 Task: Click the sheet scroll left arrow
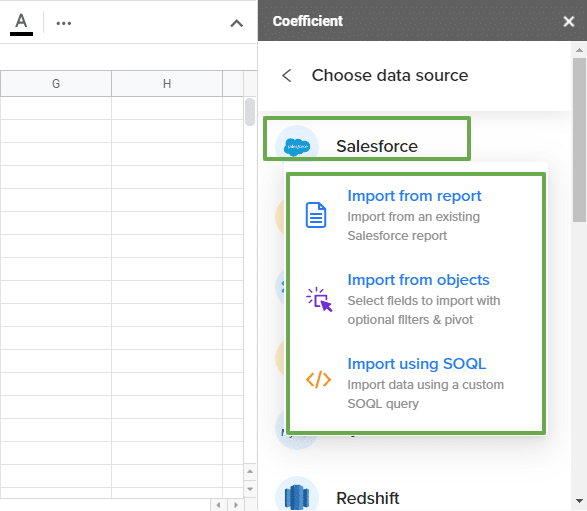tap(218, 505)
